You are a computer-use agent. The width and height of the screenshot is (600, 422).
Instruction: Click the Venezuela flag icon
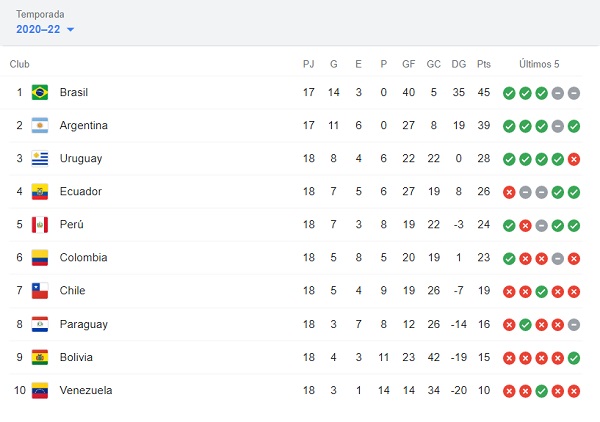click(x=40, y=391)
